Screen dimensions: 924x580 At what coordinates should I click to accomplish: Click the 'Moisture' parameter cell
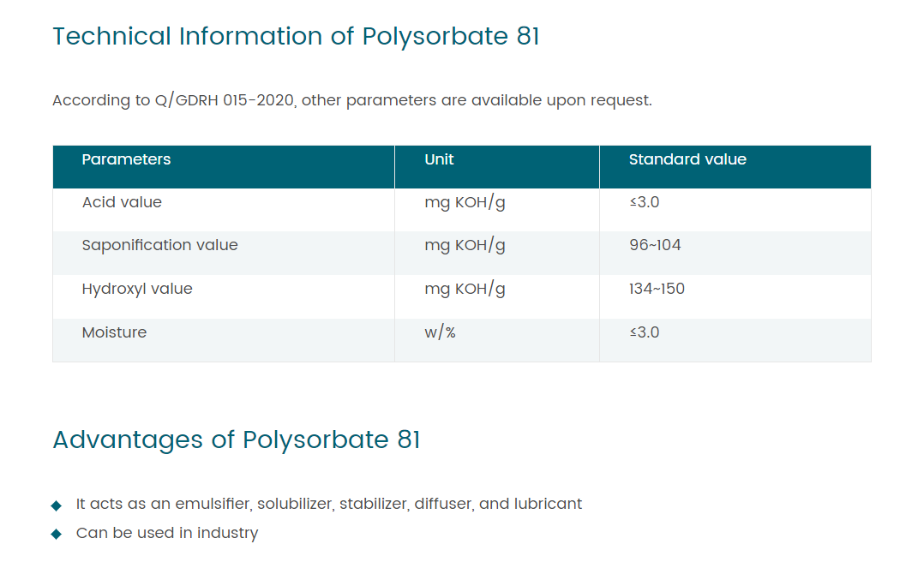tap(114, 332)
